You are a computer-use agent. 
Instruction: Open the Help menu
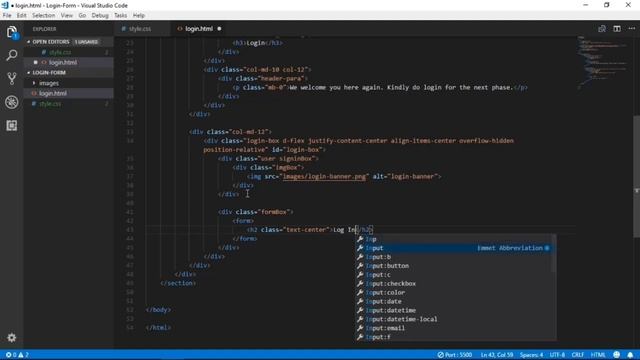tap(138, 16)
